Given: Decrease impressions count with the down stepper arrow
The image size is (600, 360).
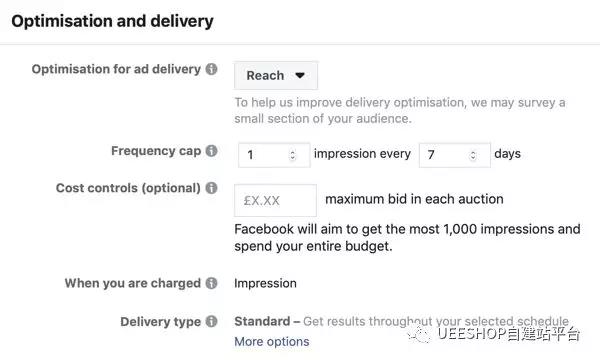Looking at the screenshot, I should pos(293,158).
